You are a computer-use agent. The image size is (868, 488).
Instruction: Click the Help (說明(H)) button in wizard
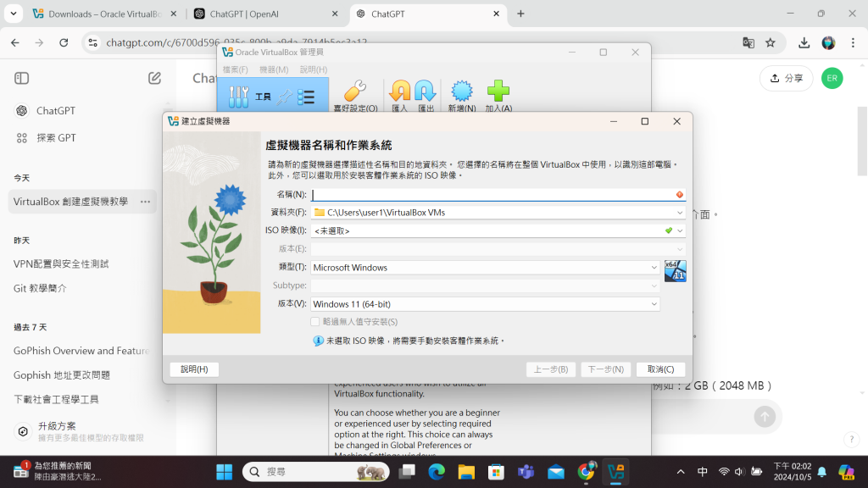[194, 369]
